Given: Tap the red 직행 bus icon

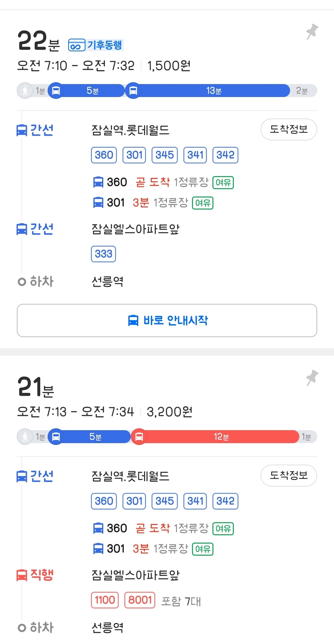Looking at the screenshot, I should 22,575.
